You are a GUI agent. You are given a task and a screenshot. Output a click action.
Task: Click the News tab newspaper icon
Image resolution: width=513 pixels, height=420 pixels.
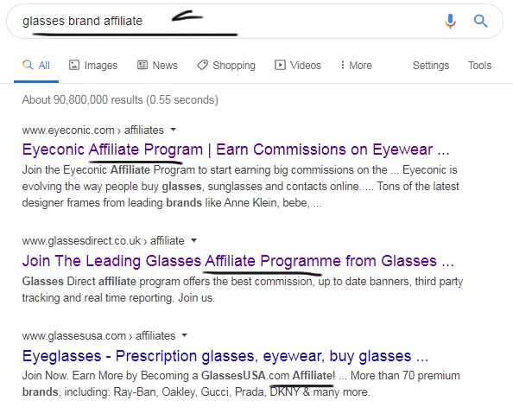click(x=142, y=65)
